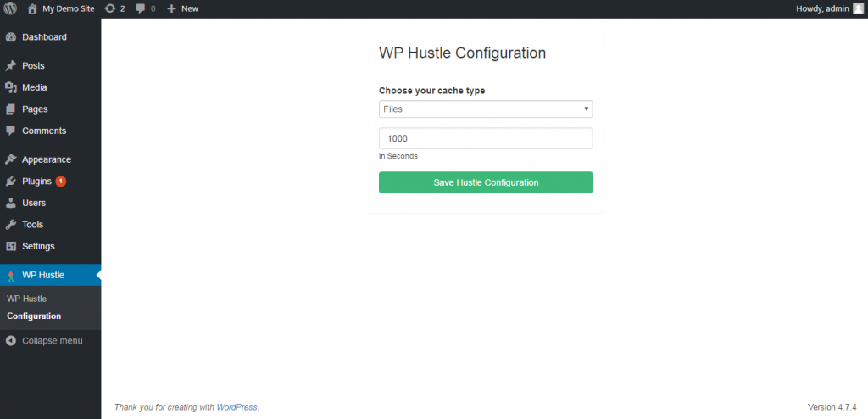Click the admin avatar image
This screenshot has width=868, height=419.
point(858,8)
